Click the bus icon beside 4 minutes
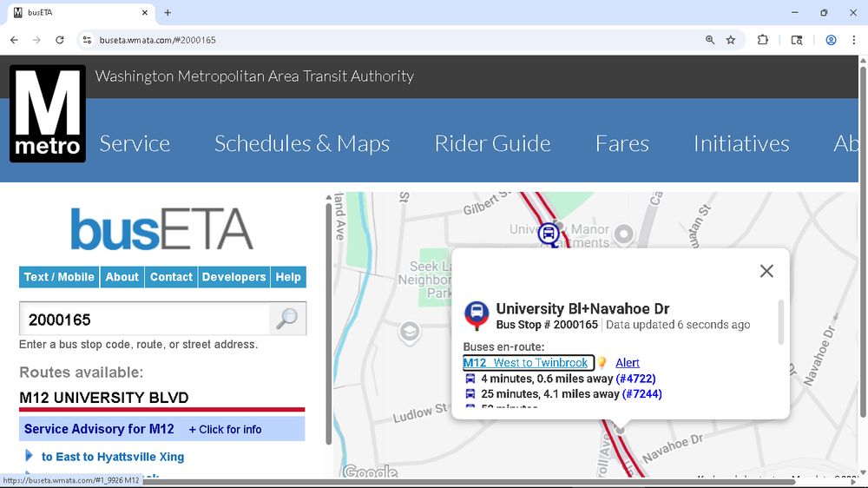 coord(470,379)
